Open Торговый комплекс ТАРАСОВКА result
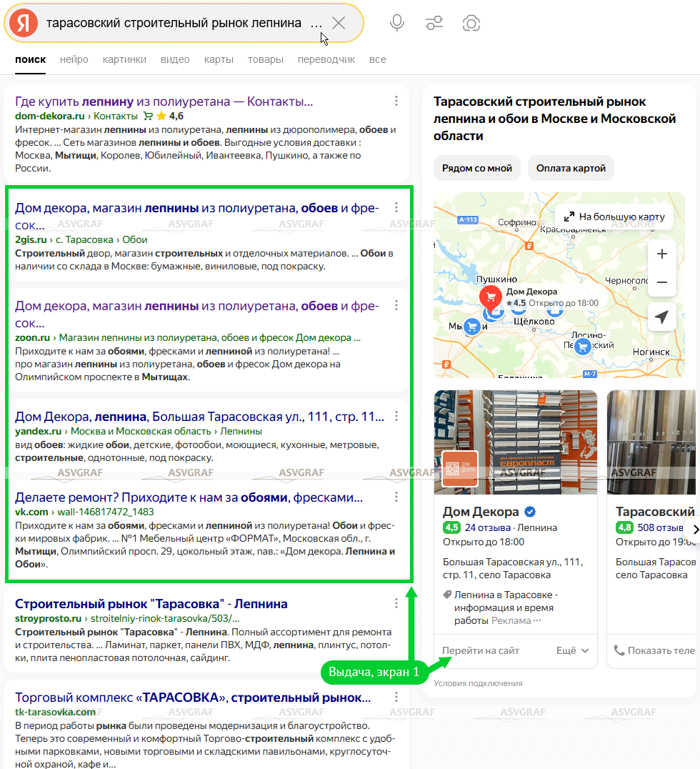This screenshot has width=700, height=769. pos(193,698)
